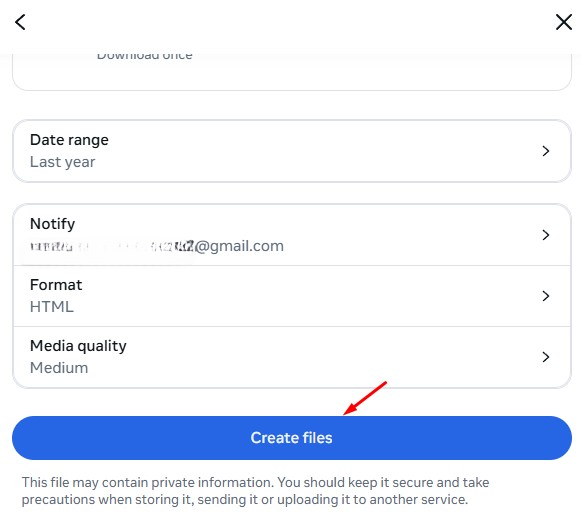
Task: Click the divider between Notify and Format
Action: point(292,265)
